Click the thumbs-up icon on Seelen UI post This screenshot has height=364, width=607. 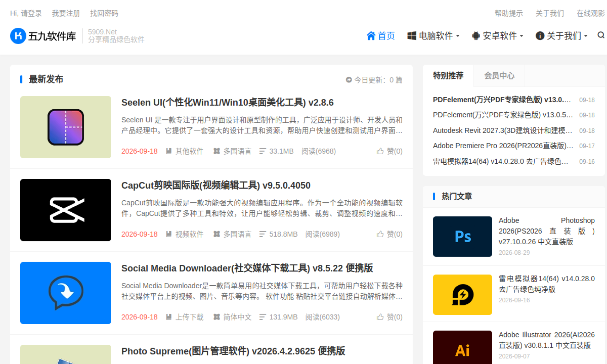(x=380, y=151)
